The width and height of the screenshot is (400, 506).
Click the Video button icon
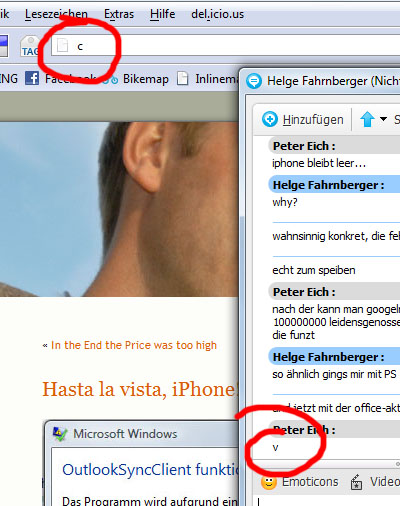[x=356, y=482]
